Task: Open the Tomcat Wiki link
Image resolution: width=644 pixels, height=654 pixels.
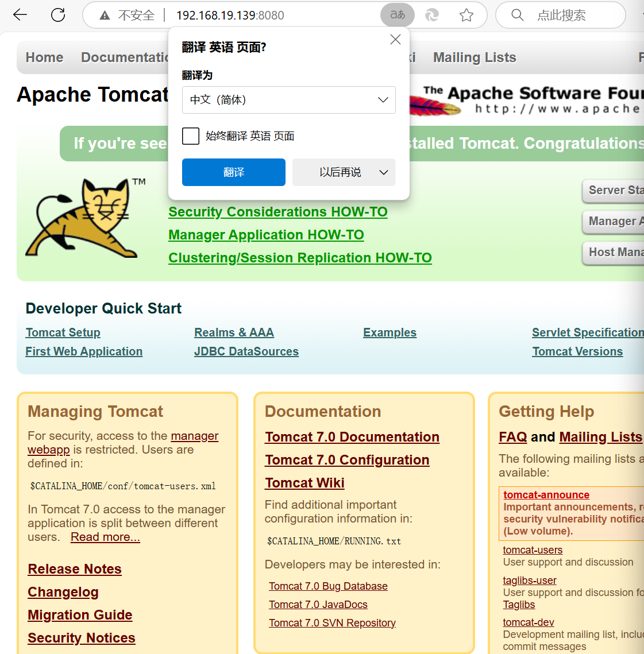Action: [x=304, y=482]
